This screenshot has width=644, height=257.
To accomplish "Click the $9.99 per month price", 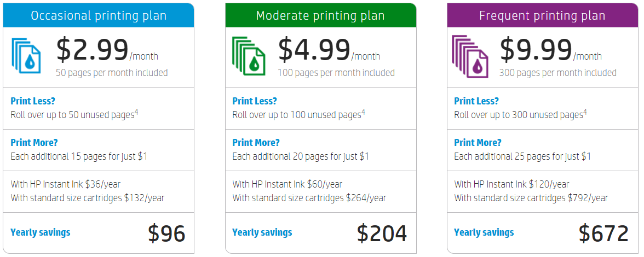I will point(536,50).
